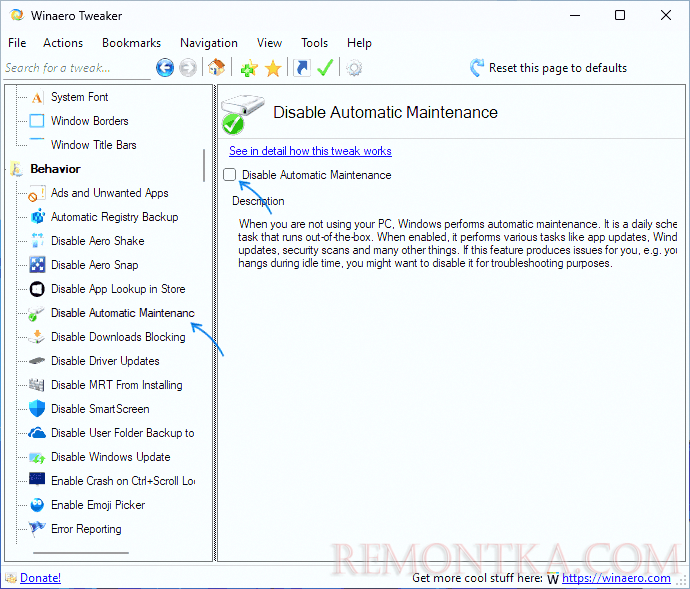690x589 pixels.
Task: Click the Forward navigation arrow icon
Action: pyautogui.click(x=188, y=68)
